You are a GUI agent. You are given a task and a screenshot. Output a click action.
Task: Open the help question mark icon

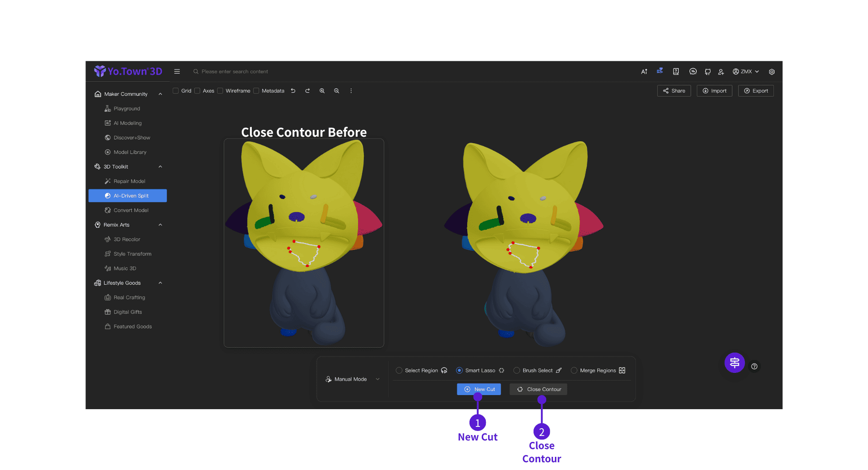(x=754, y=366)
